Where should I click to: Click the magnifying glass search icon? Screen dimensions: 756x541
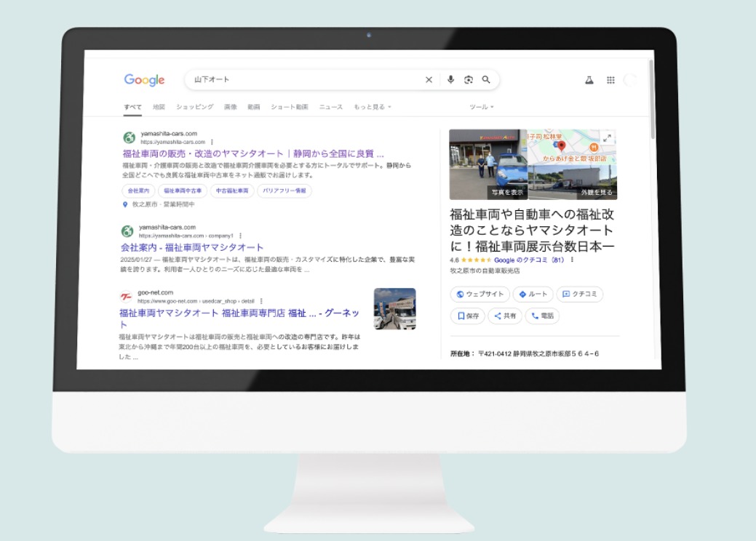[486, 80]
